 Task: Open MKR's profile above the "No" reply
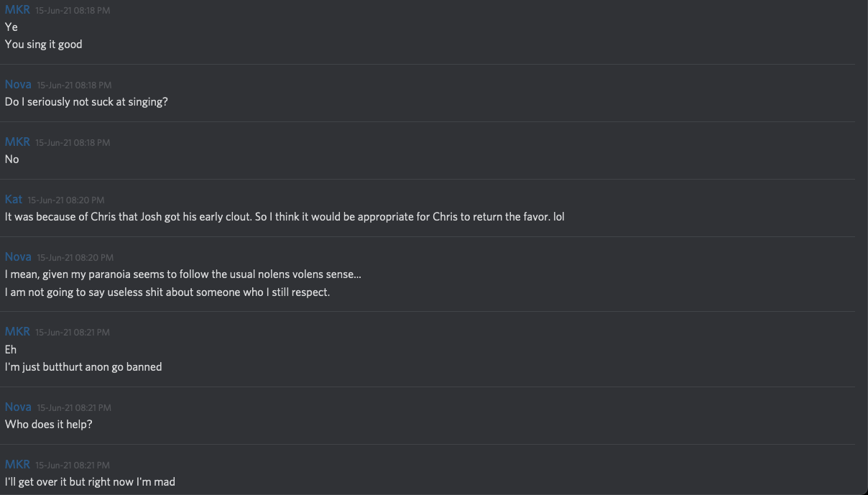tap(17, 142)
